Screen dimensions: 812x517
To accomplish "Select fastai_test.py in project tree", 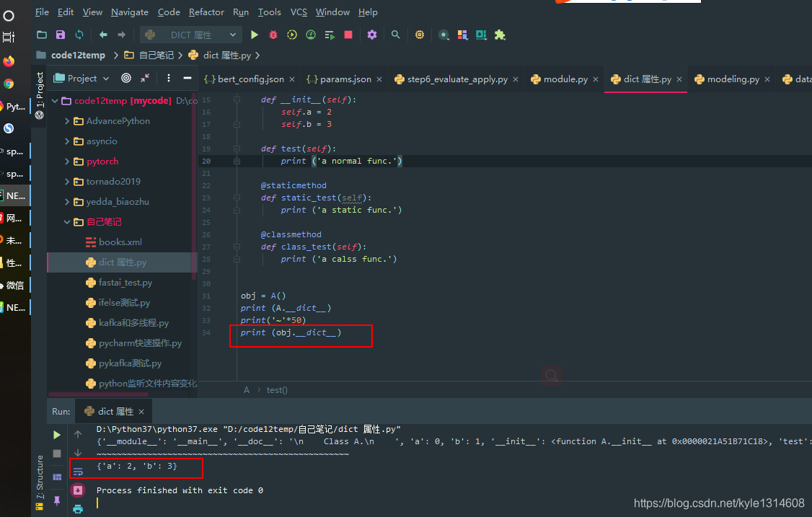I will [x=125, y=283].
